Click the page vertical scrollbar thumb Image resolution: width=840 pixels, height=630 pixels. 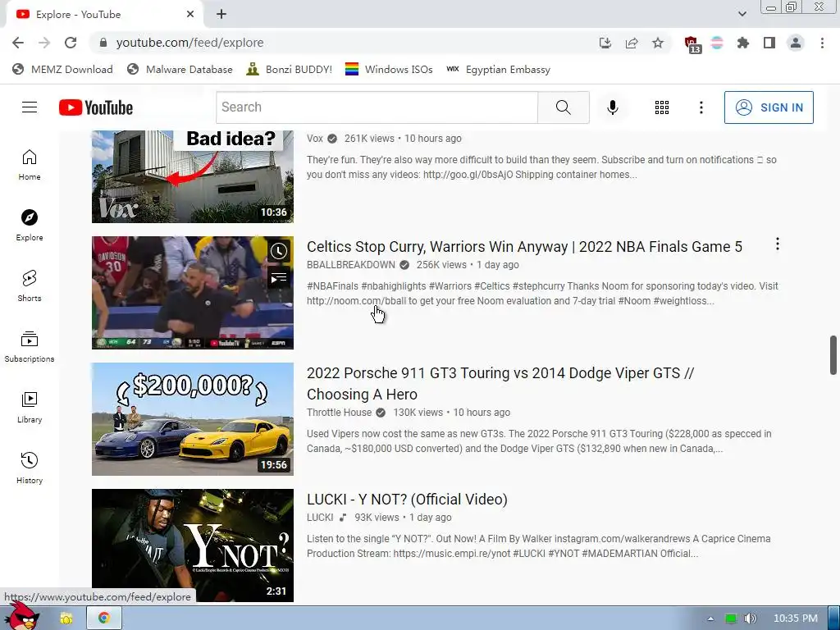click(833, 355)
